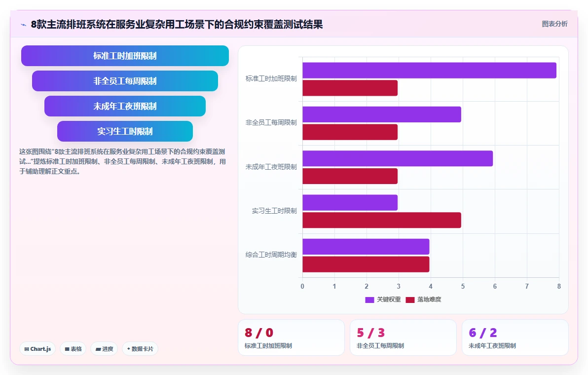Click the purple 标准工时加班限制 bar
Viewport: 588px width, 375px height.
click(x=429, y=71)
